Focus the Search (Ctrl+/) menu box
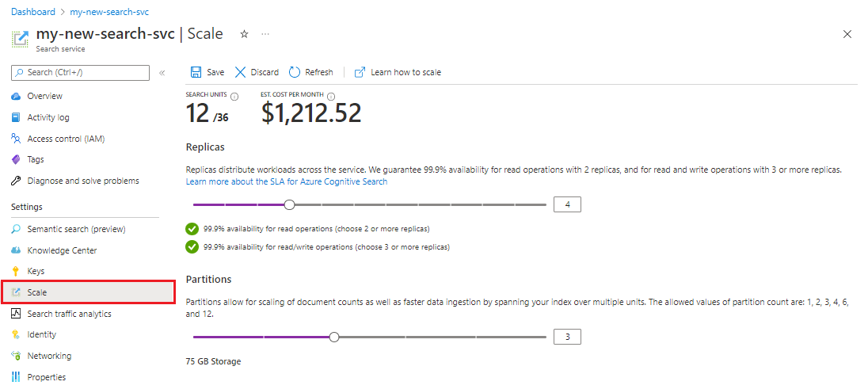868x389 pixels. 80,73
